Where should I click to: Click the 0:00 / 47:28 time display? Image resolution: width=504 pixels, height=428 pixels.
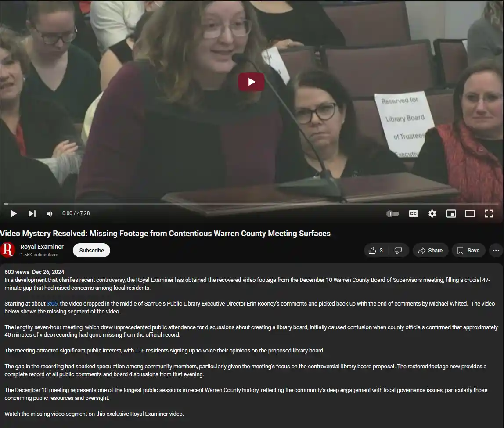[x=76, y=213]
